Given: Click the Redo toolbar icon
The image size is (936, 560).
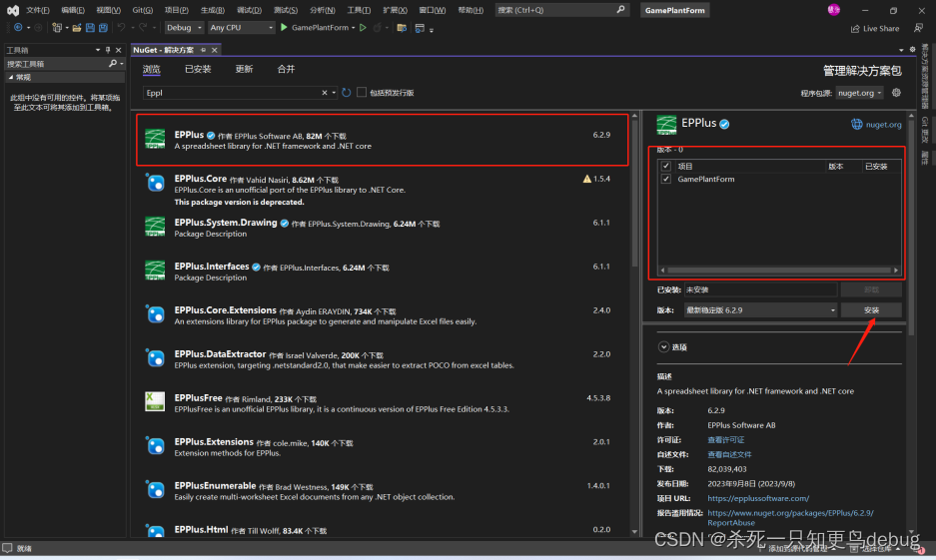Looking at the screenshot, I should click(x=143, y=27).
